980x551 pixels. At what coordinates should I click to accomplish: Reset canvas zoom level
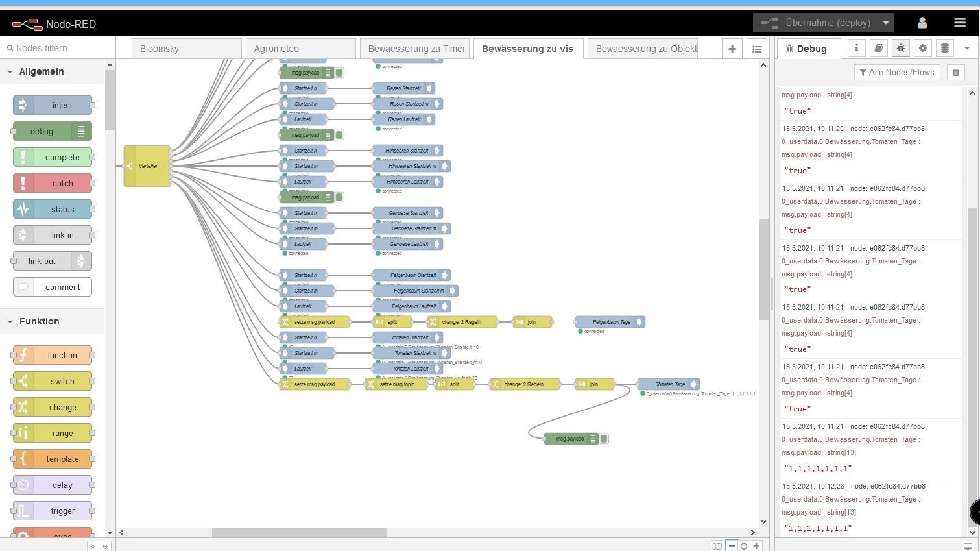744,546
